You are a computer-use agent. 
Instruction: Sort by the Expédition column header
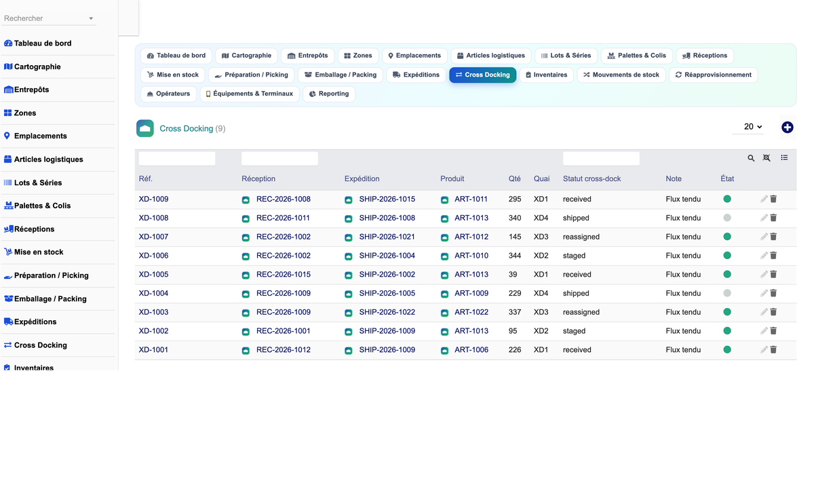pos(362,179)
